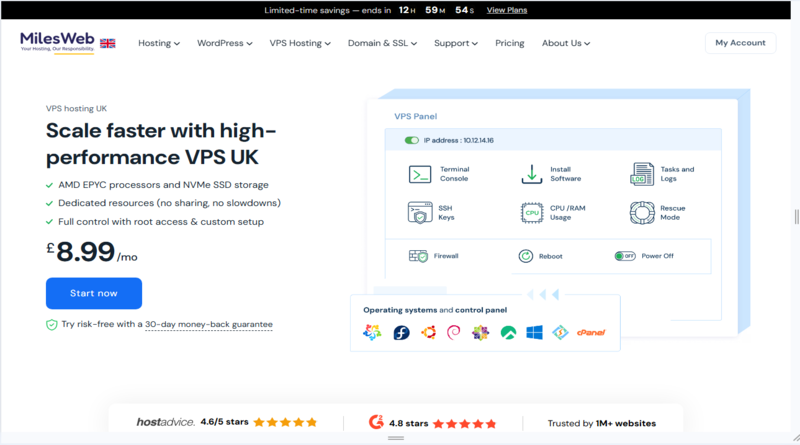Click the SSH Keys icon
The image size is (800, 445).
pyautogui.click(x=420, y=213)
